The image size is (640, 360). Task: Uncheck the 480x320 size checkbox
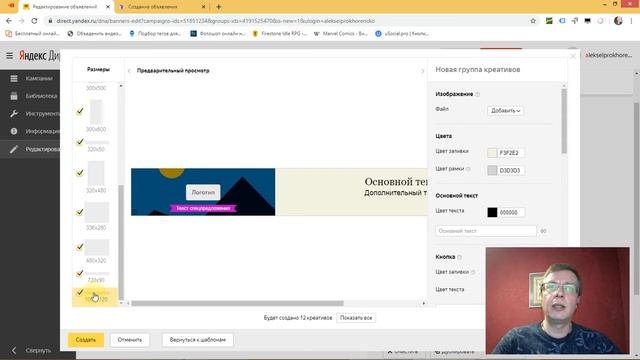pyautogui.click(x=80, y=247)
